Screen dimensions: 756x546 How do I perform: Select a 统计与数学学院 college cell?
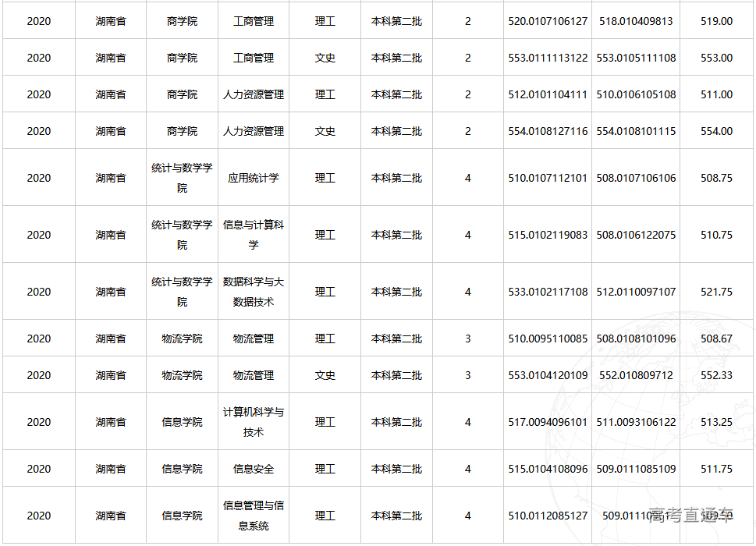click(x=180, y=176)
